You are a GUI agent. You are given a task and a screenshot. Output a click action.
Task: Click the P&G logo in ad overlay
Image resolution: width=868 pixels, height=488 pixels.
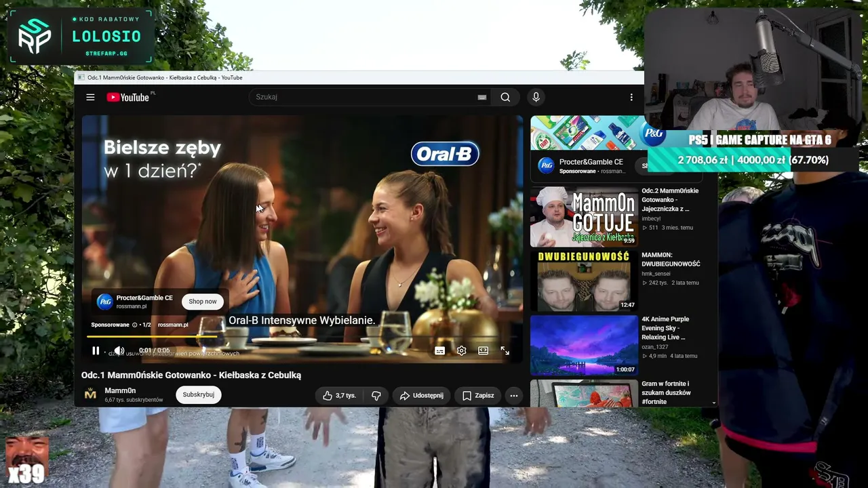(104, 302)
